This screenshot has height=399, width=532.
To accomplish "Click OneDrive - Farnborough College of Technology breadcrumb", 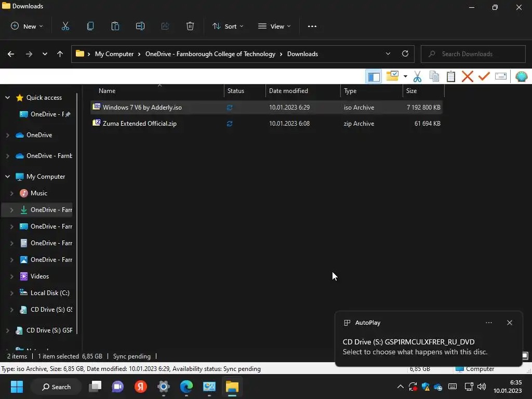I will 210,54.
